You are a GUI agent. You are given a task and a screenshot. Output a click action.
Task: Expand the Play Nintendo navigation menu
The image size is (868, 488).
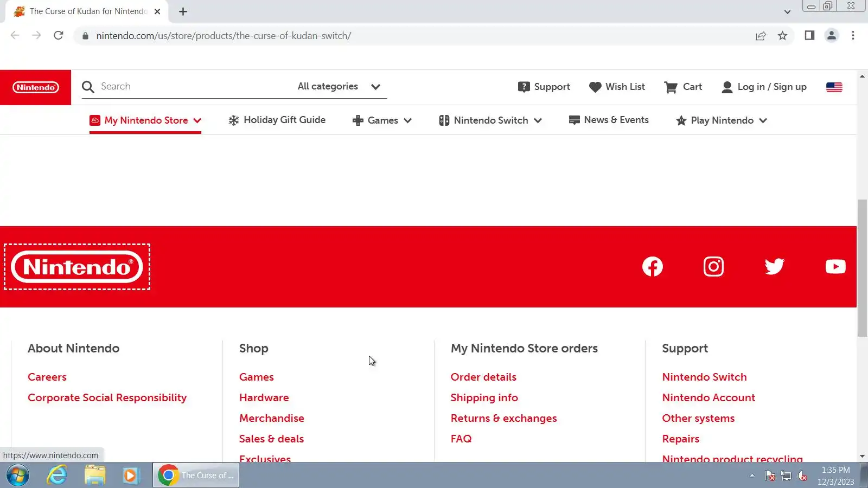click(x=722, y=120)
